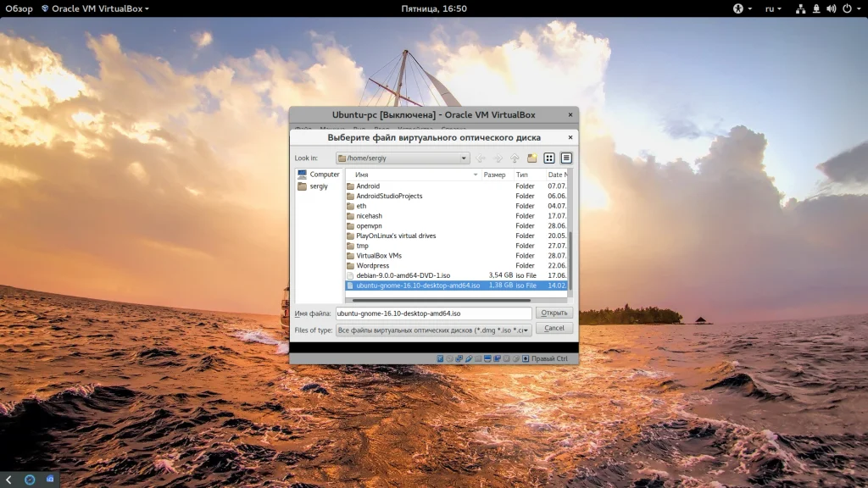Create a new folder via toolbar icon
The width and height of the screenshot is (868, 488).
531,158
